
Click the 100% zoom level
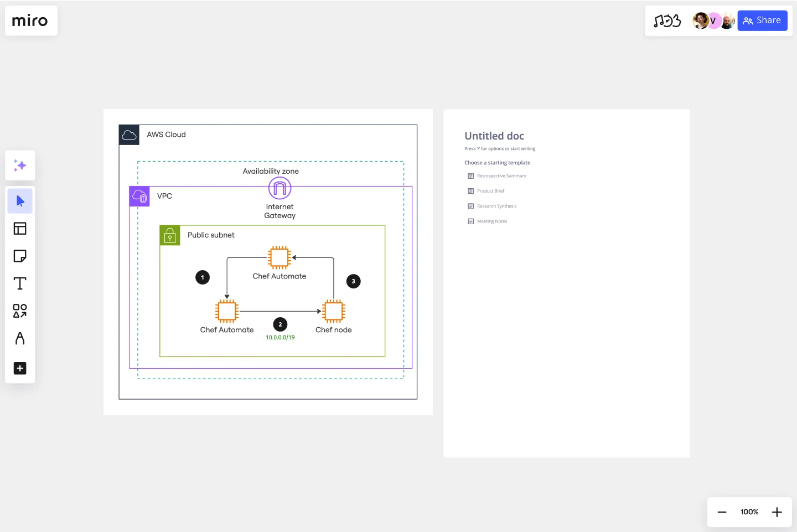tap(749, 512)
